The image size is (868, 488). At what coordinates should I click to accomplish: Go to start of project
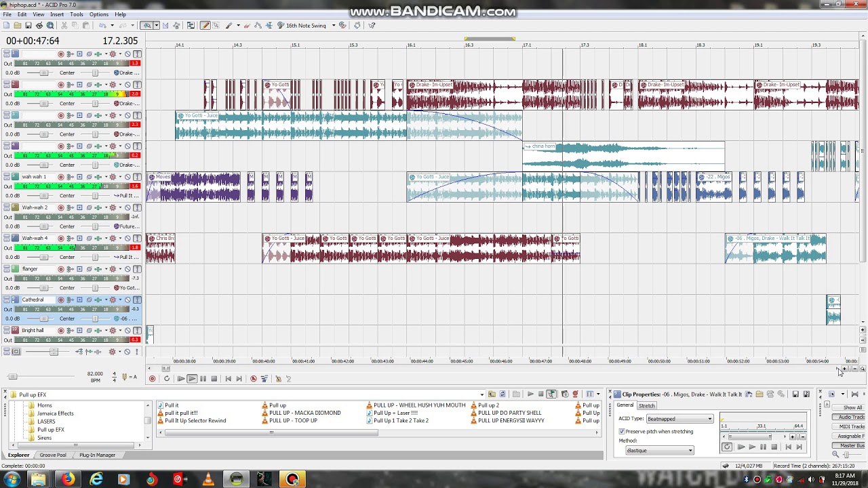[229, 379]
